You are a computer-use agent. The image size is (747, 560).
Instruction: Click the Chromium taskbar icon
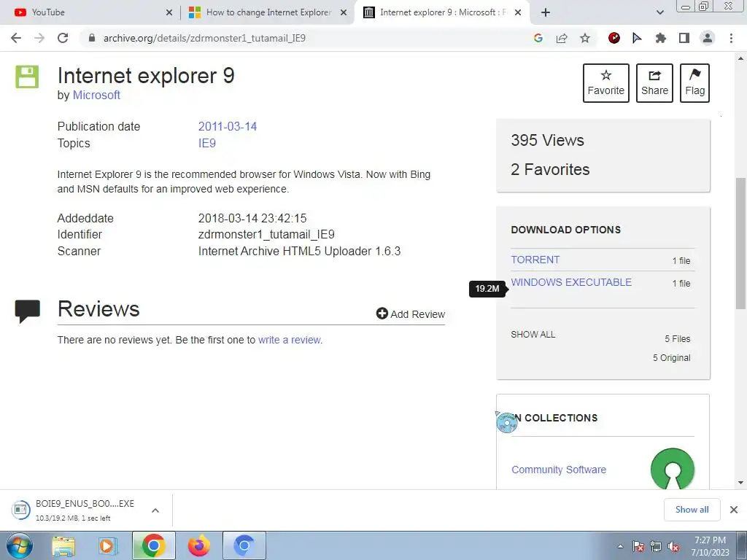(x=244, y=545)
